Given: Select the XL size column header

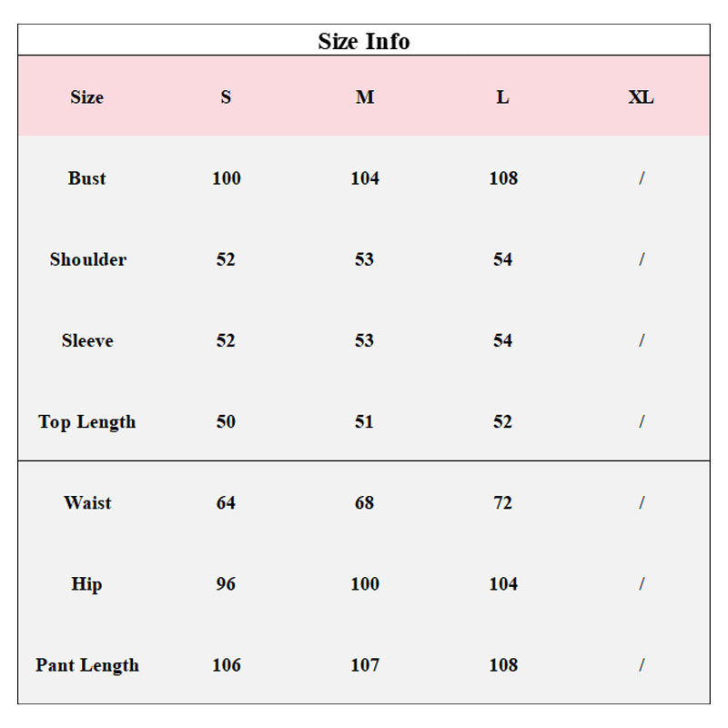Looking at the screenshot, I should point(641,97).
